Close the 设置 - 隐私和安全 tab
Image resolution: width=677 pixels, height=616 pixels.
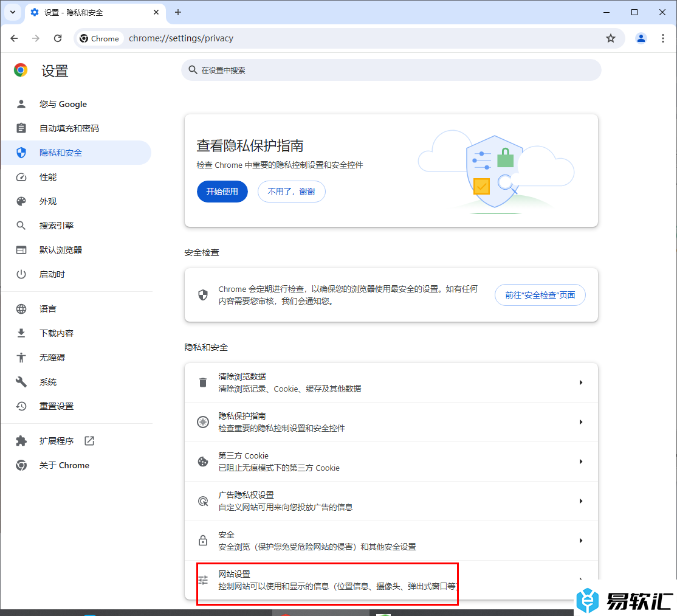pyautogui.click(x=156, y=12)
